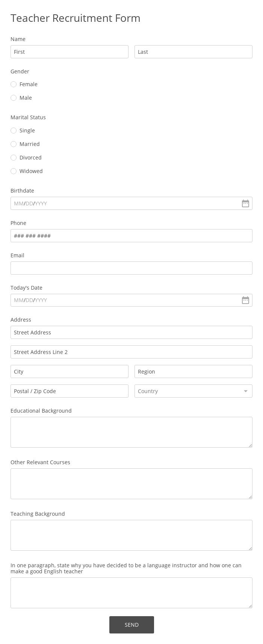This screenshot has height=644, width=263.
Task: Focus the Street Address field
Action: pyautogui.click(x=131, y=333)
